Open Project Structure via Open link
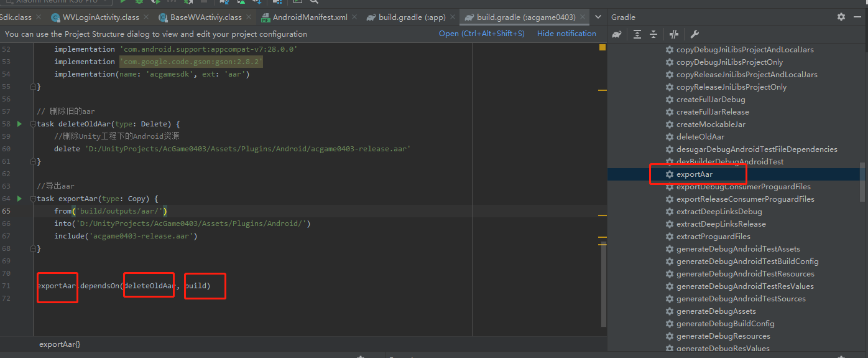This screenshot has height=358, width=868. 481,34
